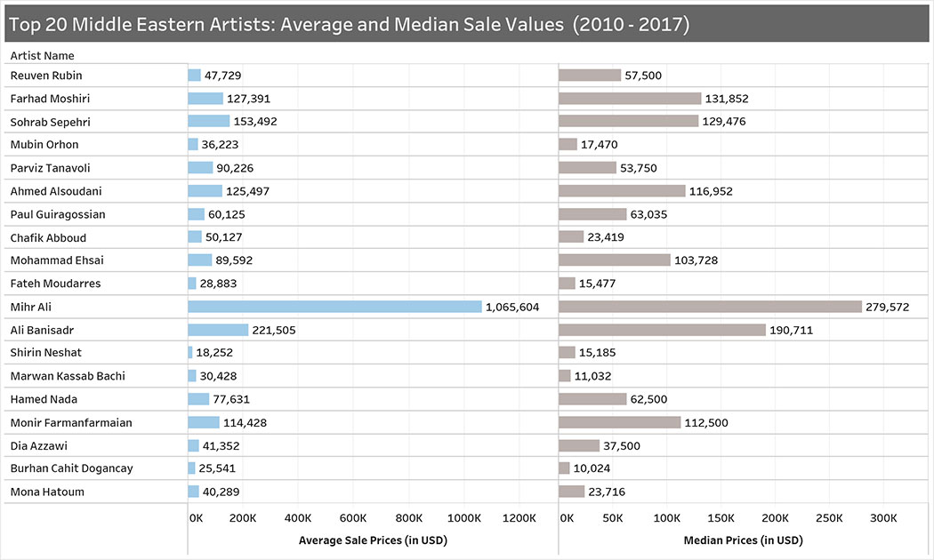Select Monir Farmanfarmaian's average price bar

[204, 422]
